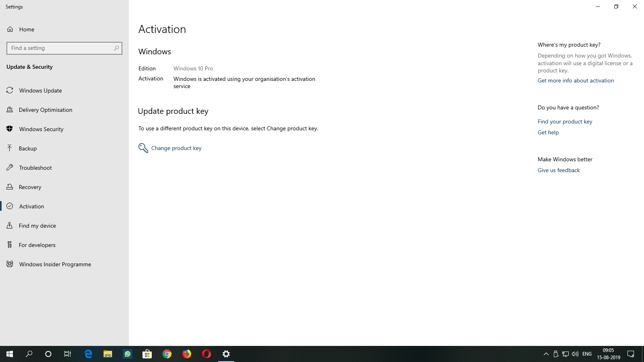This screenshot has width=644, height=362.
Task: Launch Firefox from taskbar
Action: (x=187, y=354)
